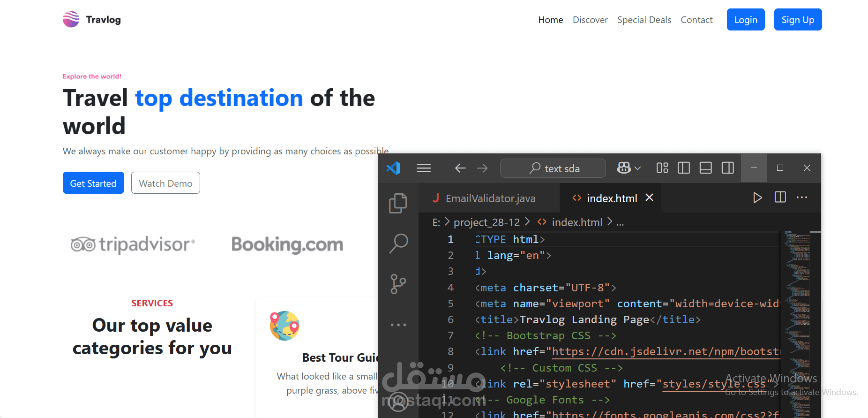Click the Watch Demo button

(165, 183)
